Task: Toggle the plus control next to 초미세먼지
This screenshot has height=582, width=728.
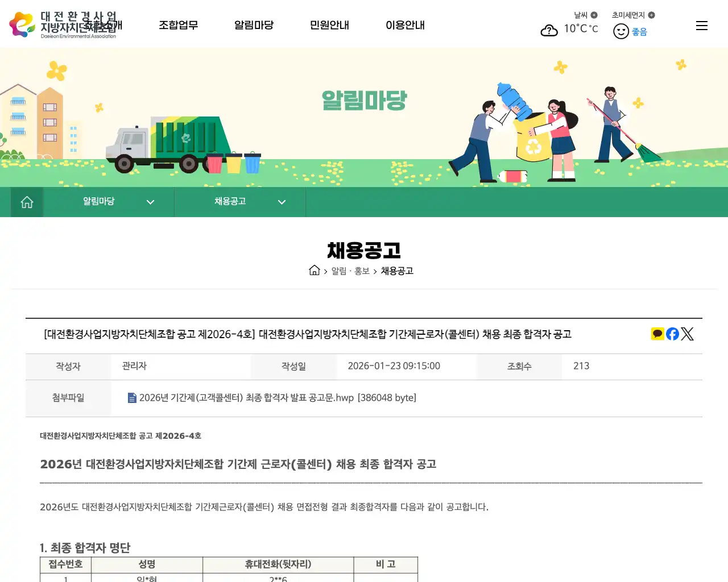Action: 653,15
